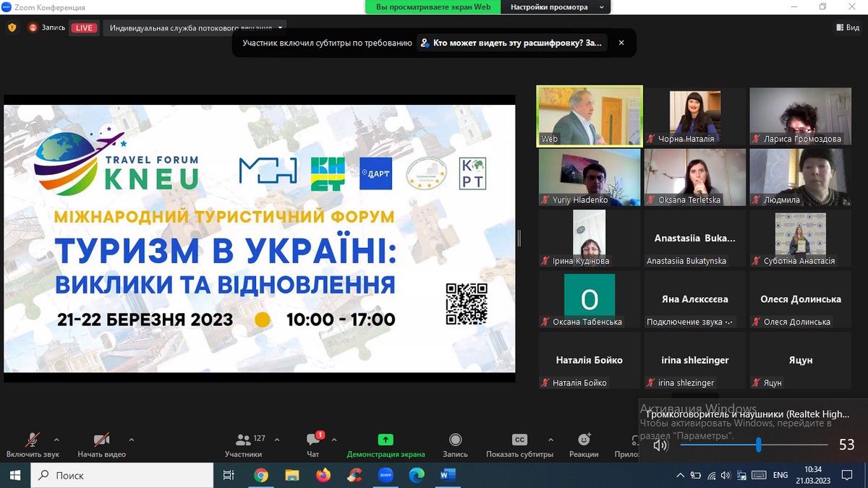This screenshot has height=488, width=868.
Task: Click "Кто может видеть эту расшифровку?" link
Action: (x=516, y=43)
